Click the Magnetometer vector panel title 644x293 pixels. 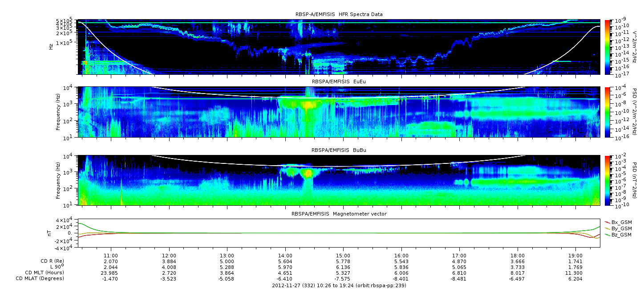pyautogui.click(x=339, y=214)
